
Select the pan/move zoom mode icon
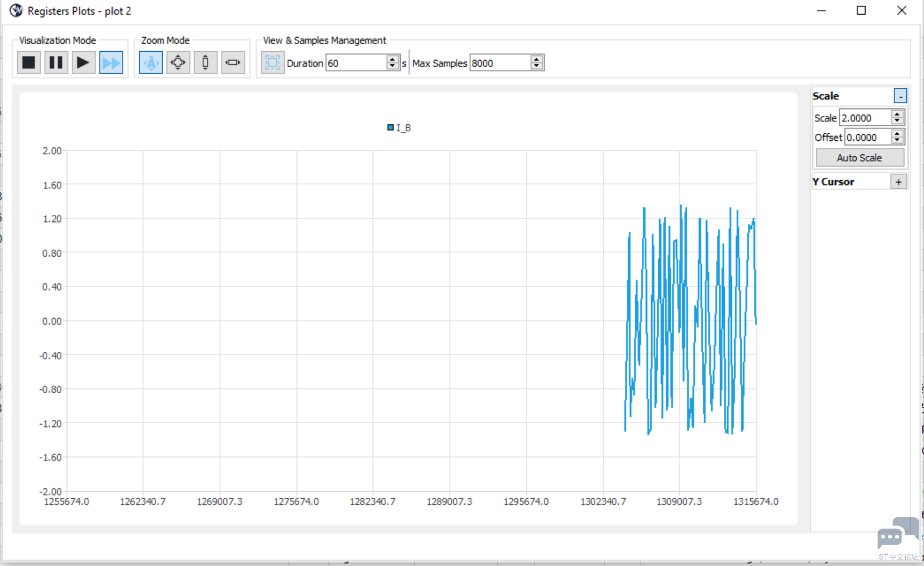point(178,62)
